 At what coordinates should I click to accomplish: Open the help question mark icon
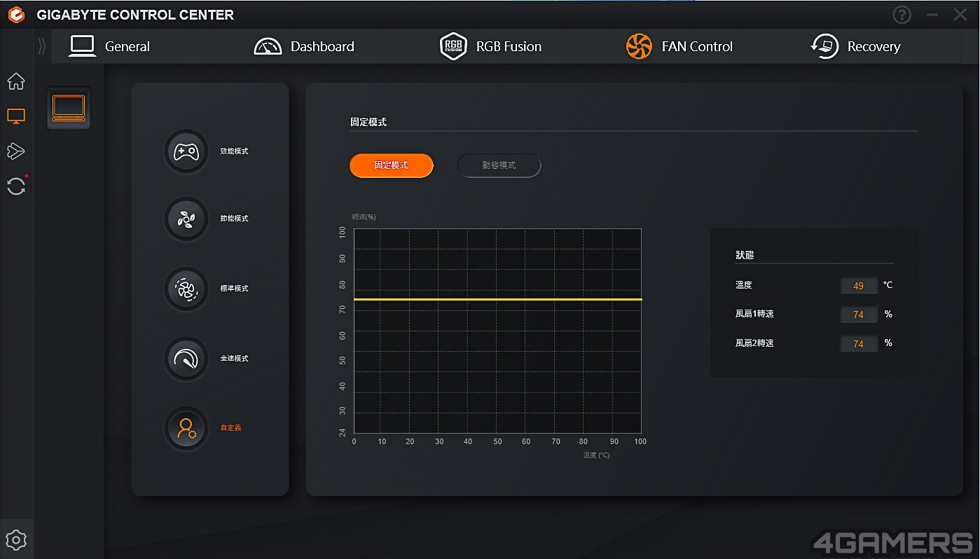[902, 15]
